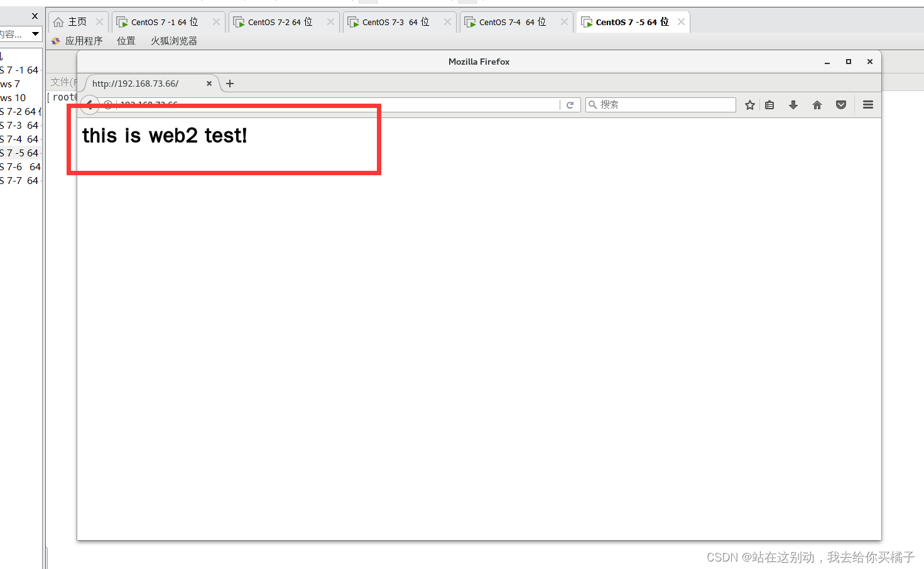
Task: Select sidebar entry ending 7 -5 64
Action: (x=19, y=153)
